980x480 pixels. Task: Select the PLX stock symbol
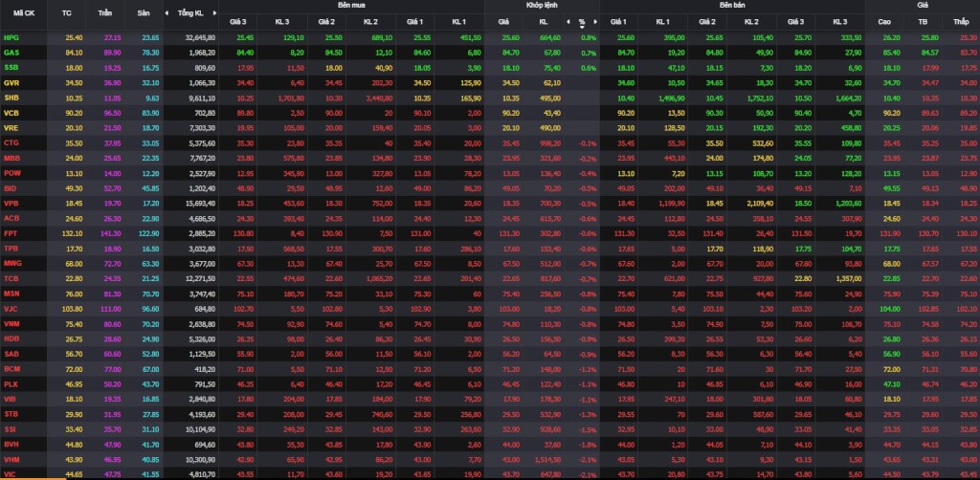(x=11, y=383)
